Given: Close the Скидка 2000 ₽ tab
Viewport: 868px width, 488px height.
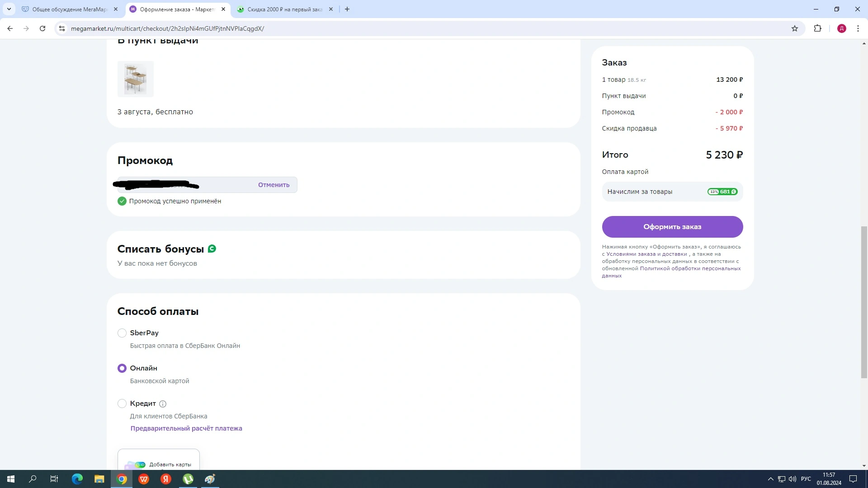Looking at the screenshot, I should click(x=331, y=9).
